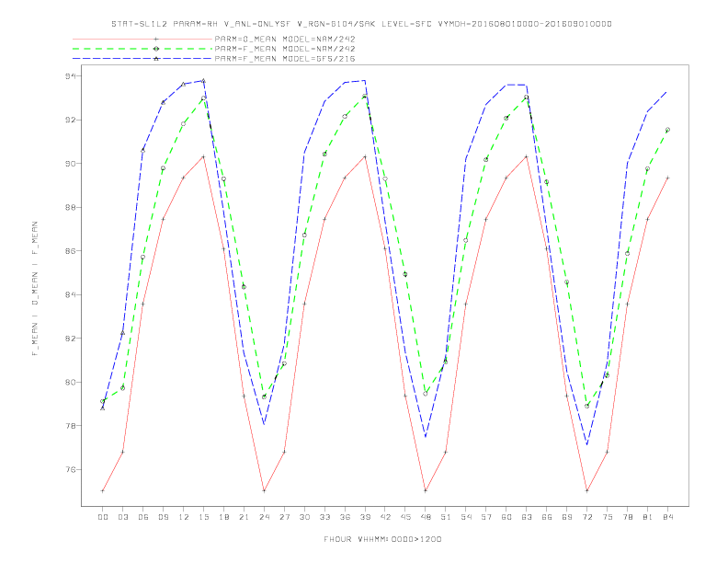Click the red solid line sample in legend
Viewport: 728px width, 563px height.
142,39
